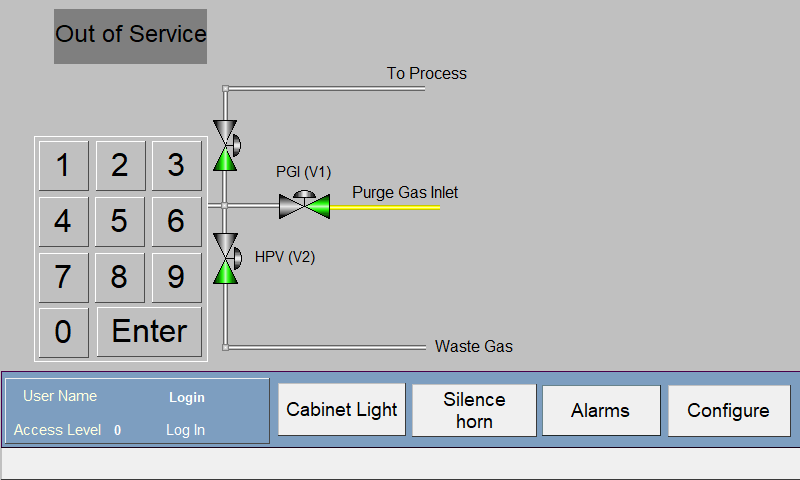800x480 pixels.
Task: Tap keypad digit 7
Action: 64,277
